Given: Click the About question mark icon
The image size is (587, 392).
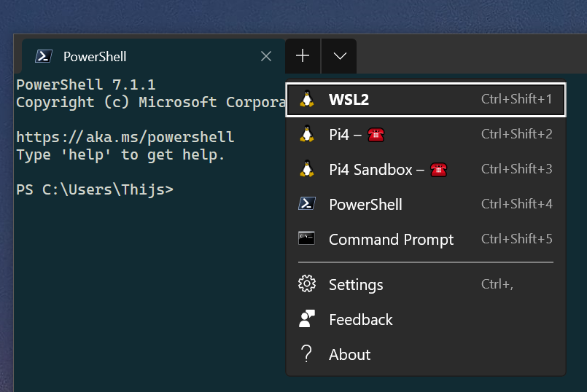Looking at the screenshot, I should (x=306, y=354).
